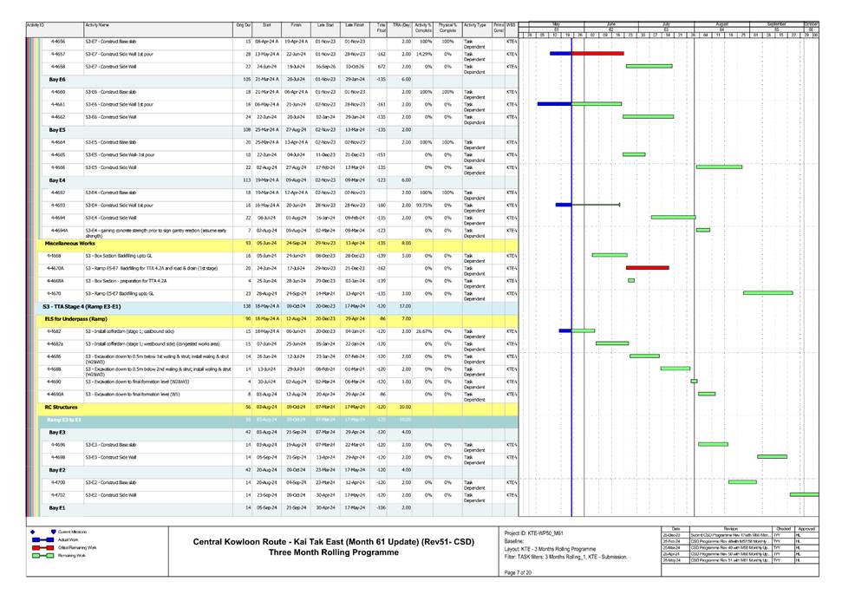Collapse the RC Structures group band
868x614 pixels.
pyautogui.click(x=61, y=407)
